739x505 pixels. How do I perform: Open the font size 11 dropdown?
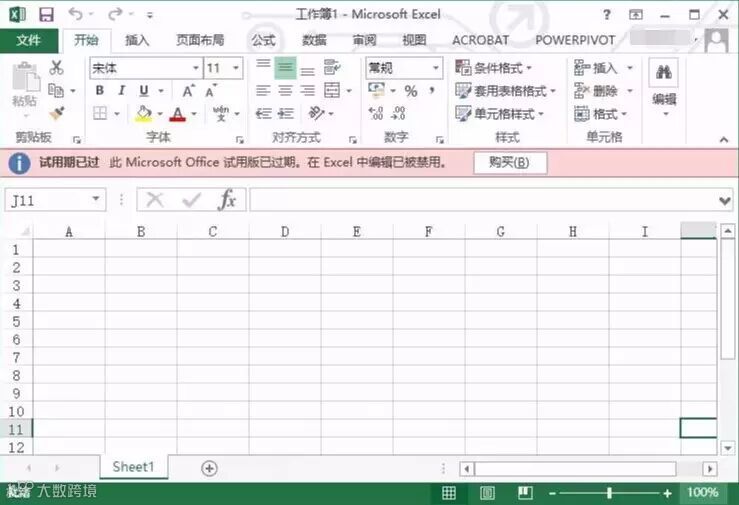click(x=236, y=68)
